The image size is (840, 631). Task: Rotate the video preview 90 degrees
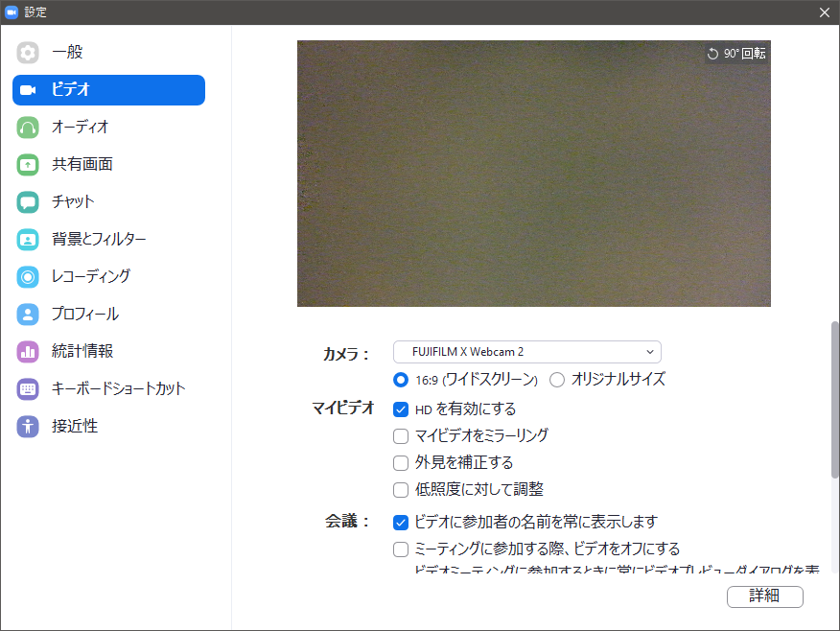click(739, 54)
